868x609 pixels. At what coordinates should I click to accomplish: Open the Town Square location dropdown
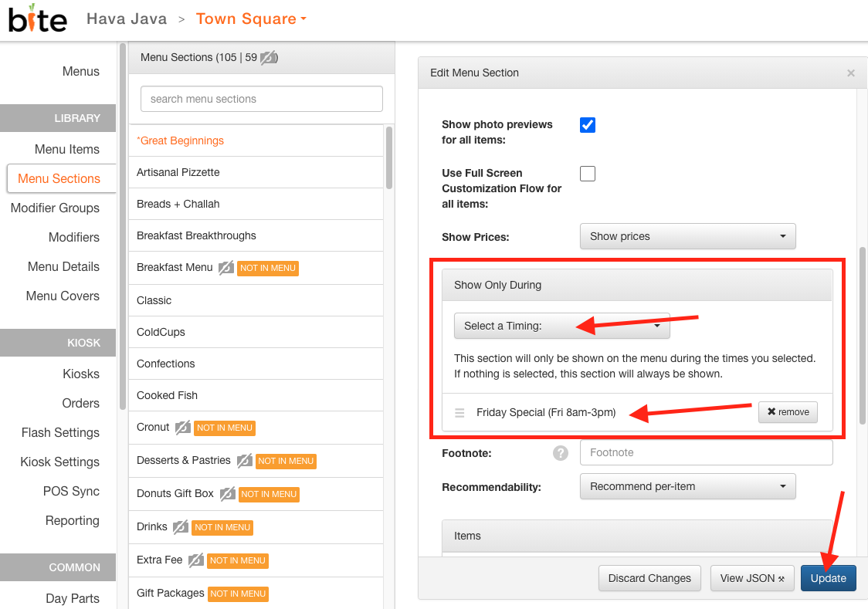coord(251,19)
